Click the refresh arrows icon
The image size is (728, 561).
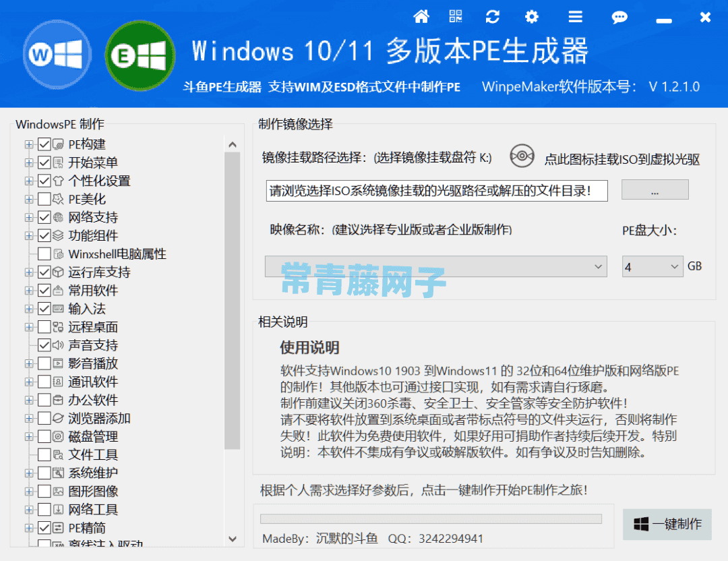coord(493,17)
